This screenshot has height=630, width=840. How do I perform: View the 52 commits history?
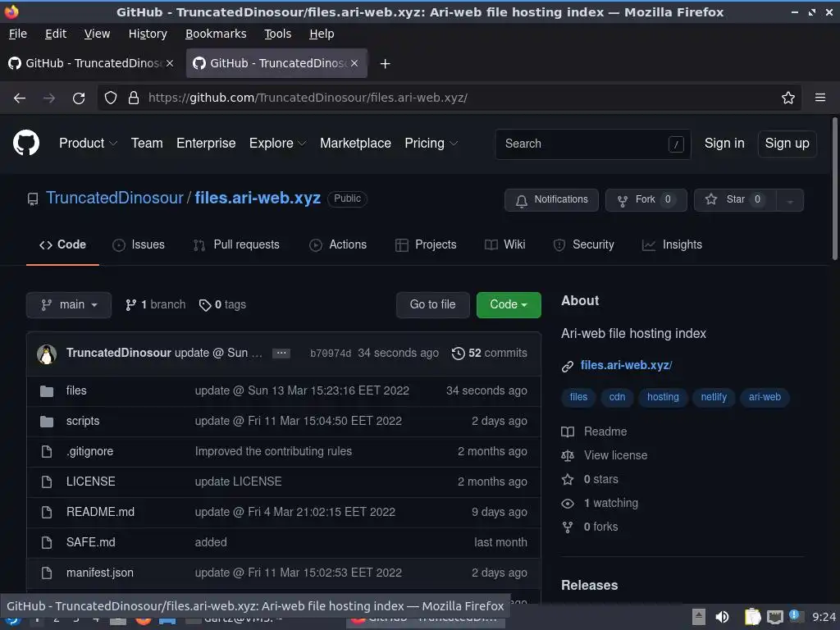coord(490,353)
